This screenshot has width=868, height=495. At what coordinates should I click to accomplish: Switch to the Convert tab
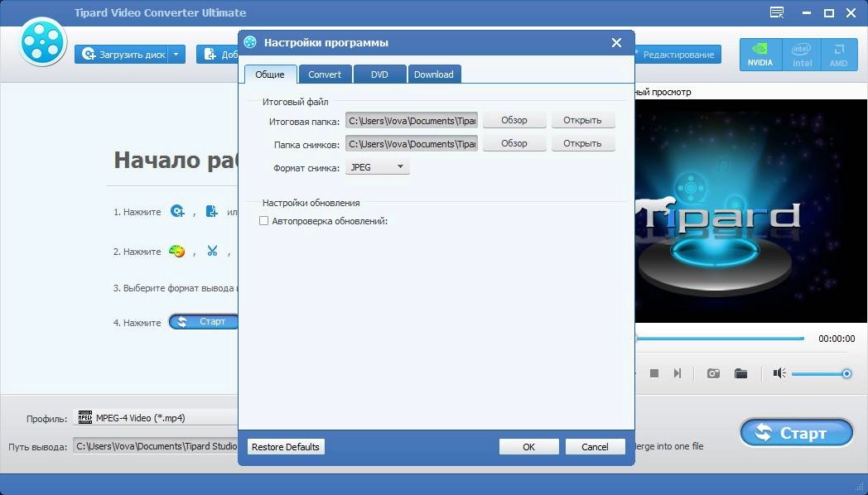click(x=325, y=74)
